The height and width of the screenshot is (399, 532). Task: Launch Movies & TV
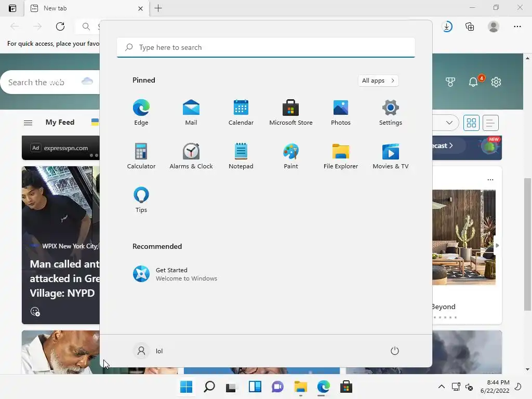391,156
